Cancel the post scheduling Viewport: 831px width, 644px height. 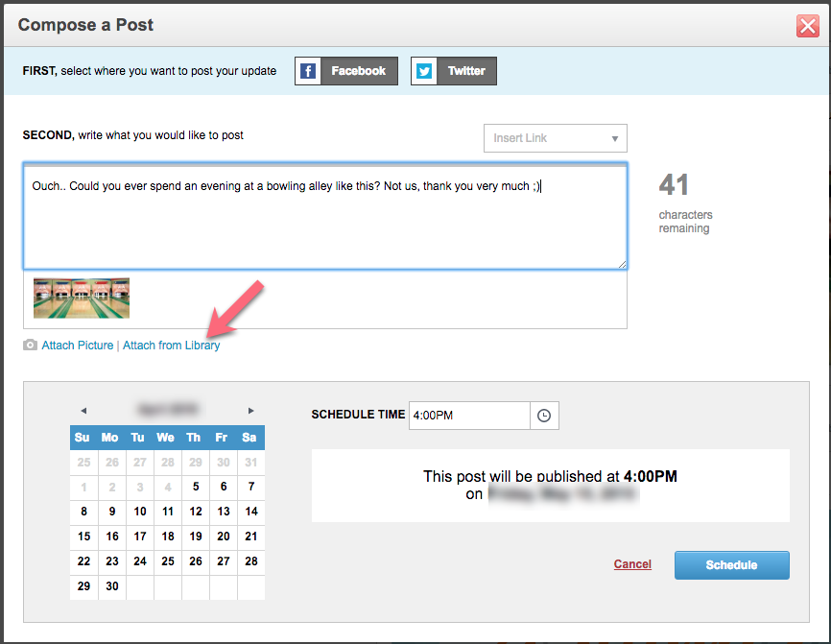(632, 564)
